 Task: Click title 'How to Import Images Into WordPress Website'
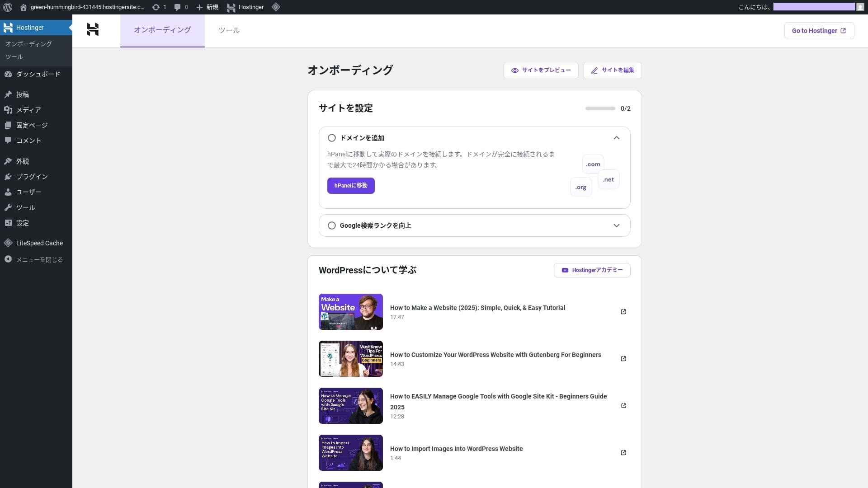[457, 449]
